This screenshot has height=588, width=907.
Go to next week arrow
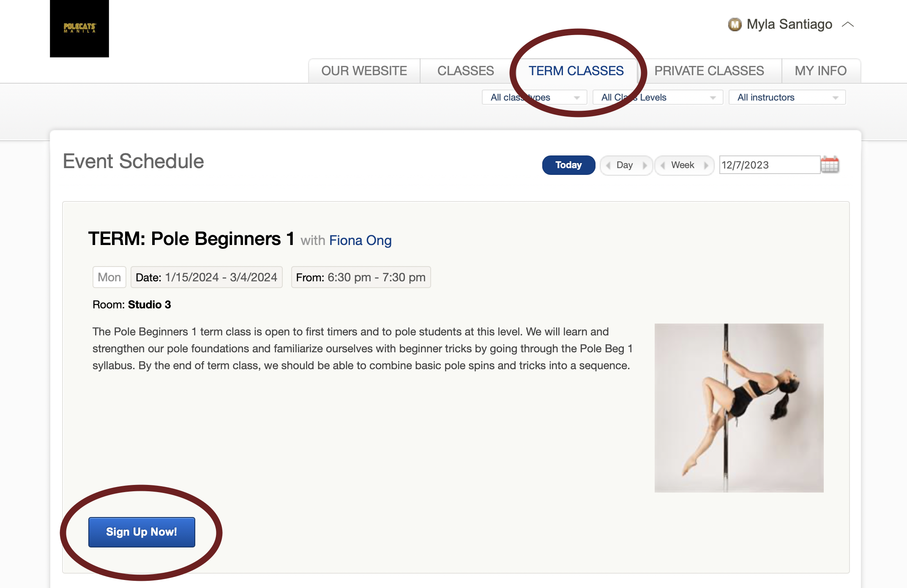click(706, 165)
